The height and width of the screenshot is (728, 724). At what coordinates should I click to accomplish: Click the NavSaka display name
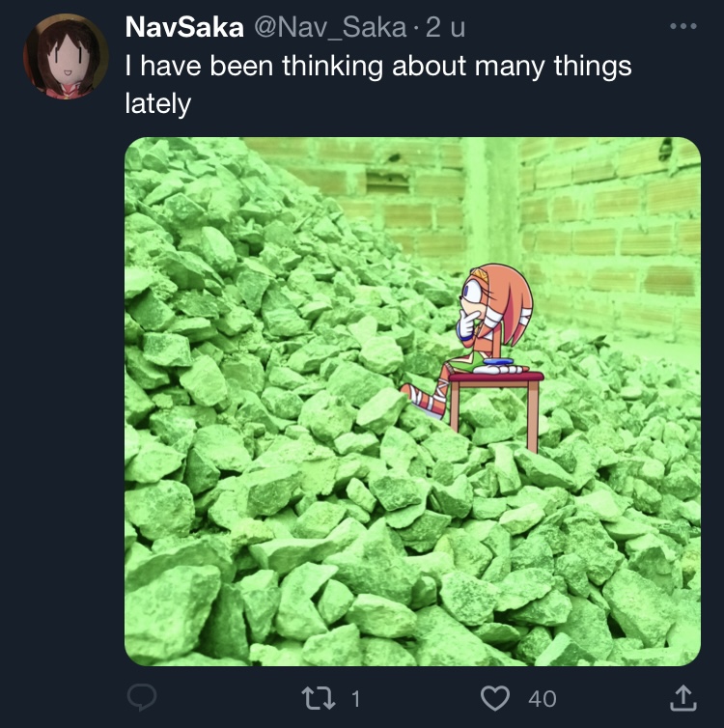click(183, 28)
